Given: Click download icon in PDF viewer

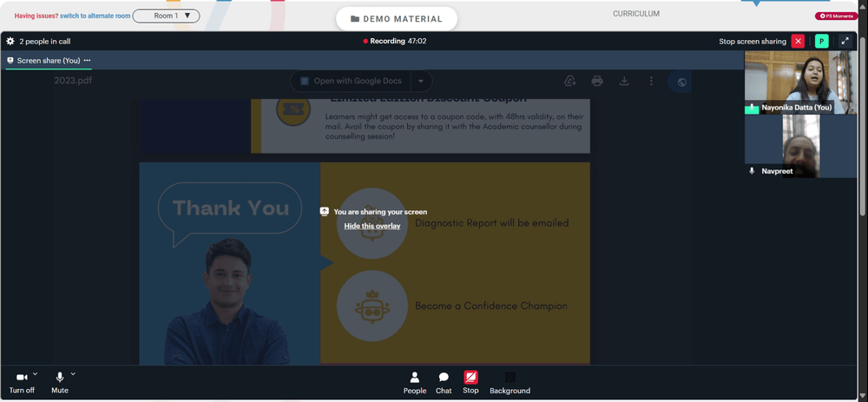Looking at the screenshot, I should [624, 82].
